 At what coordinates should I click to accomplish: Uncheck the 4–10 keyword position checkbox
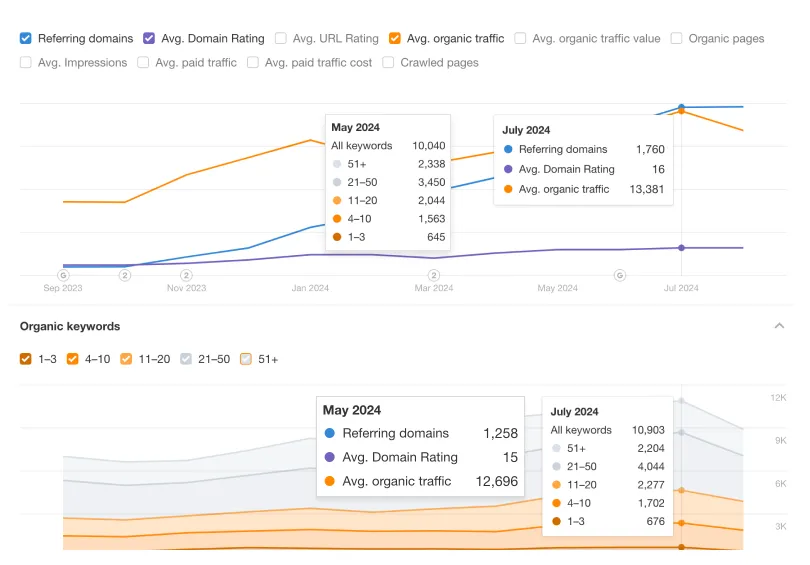(x=72, y=359)
